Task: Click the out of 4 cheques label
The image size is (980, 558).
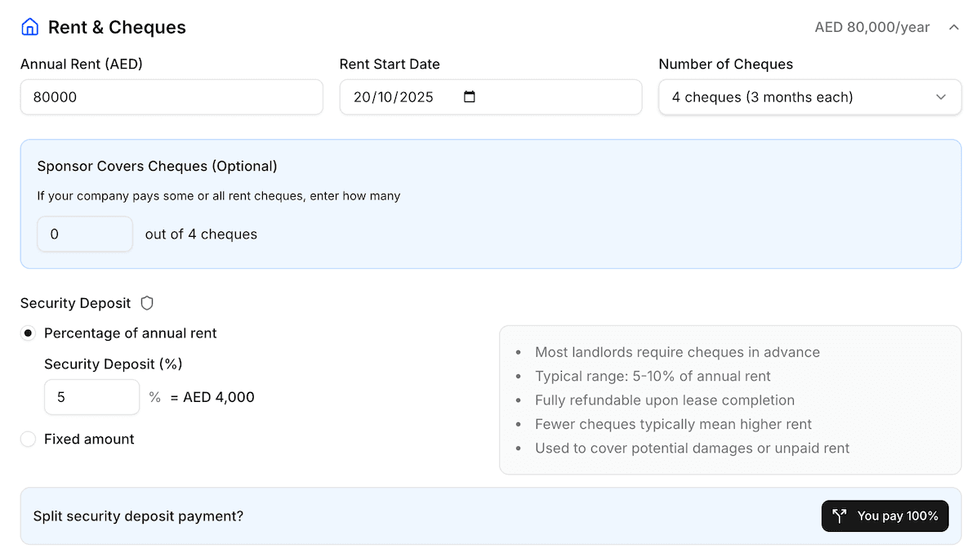Action: tap(200, 234)
